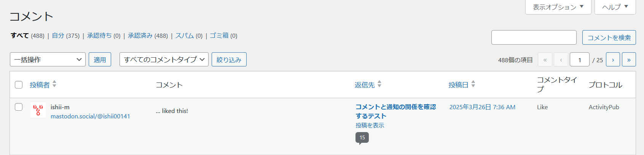
Task: Expand the ヘルプ panel
Action: [615, 7]
